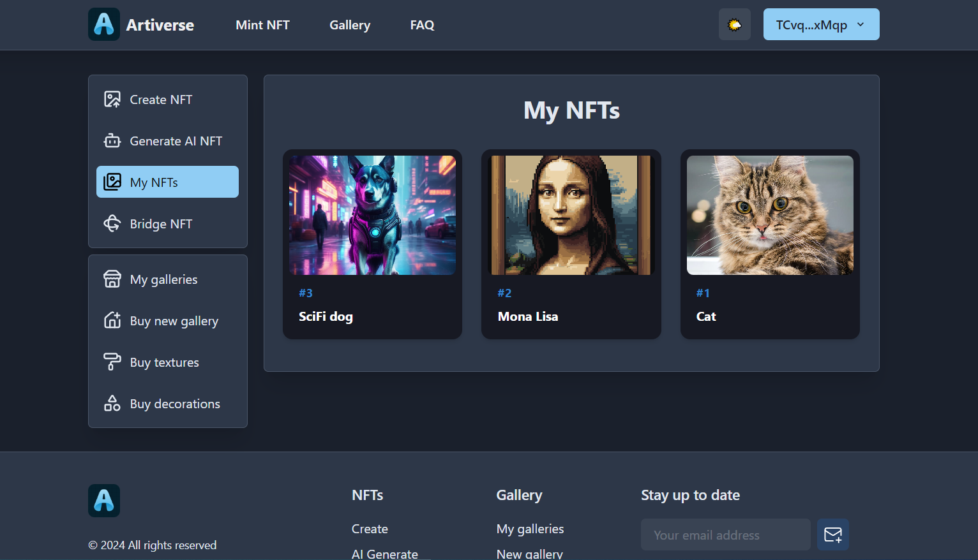Open the FAQ page

[x=422, y=25]
